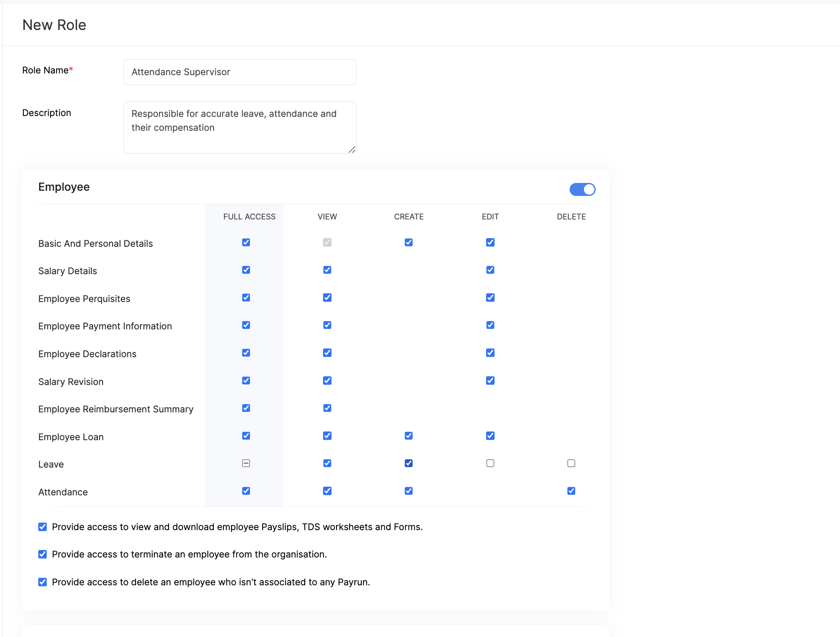This screenshot has width=840, height=637.
Task: Uncheck payslips and TDS worksheets access option
Action: [43, 527]
